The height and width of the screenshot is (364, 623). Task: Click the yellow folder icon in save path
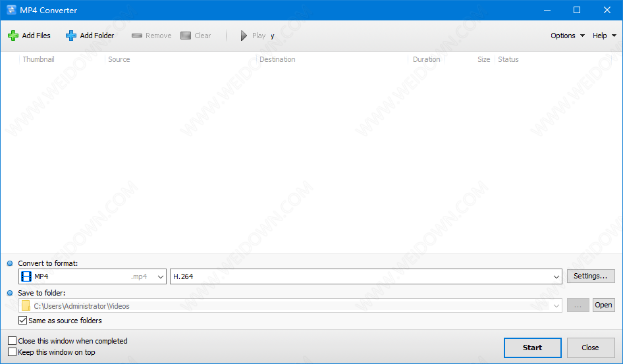26,305
